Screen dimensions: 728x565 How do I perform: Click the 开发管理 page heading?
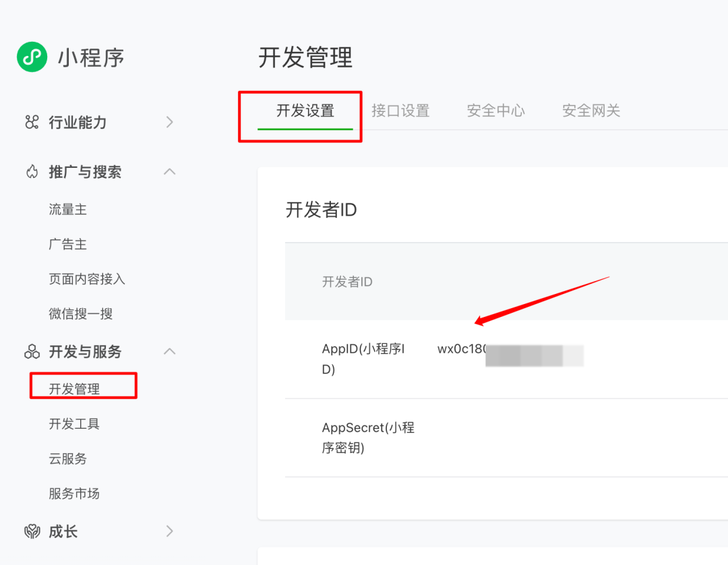point(305,57)
